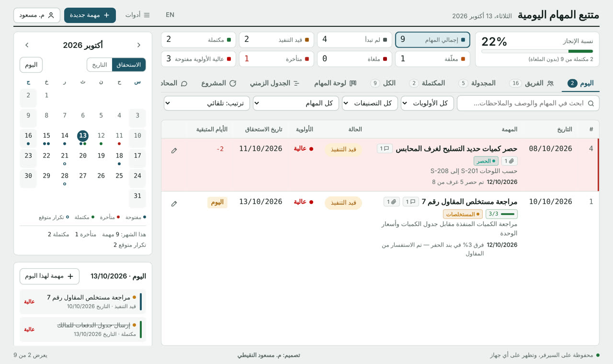Click the الحصر category tag

[486, 161]
